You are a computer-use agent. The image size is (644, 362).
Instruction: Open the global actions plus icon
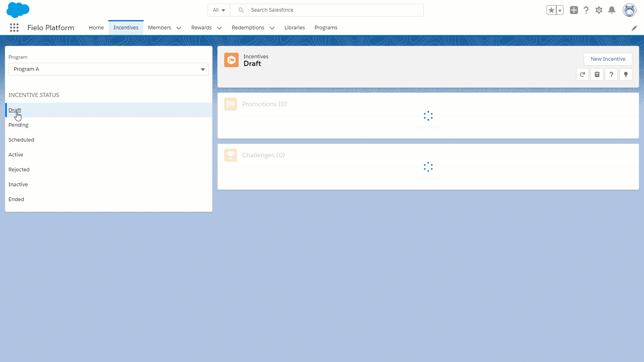[574, 10]
